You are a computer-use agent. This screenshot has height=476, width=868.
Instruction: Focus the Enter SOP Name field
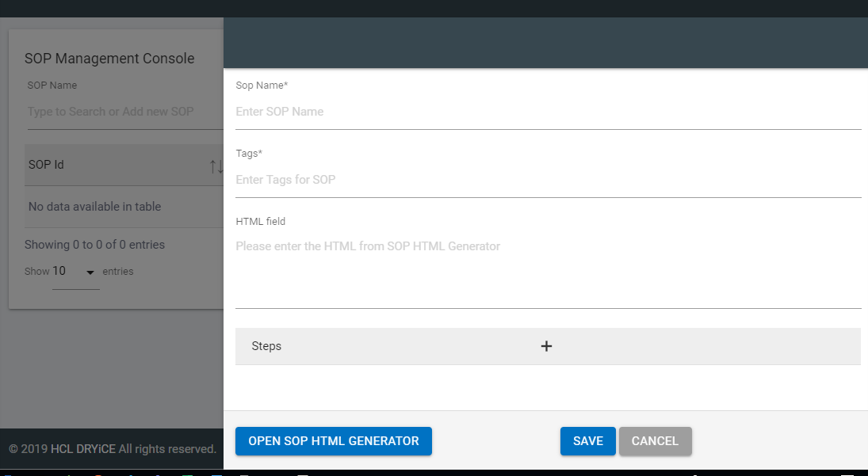pyautogui.click(x=547, y=112)
